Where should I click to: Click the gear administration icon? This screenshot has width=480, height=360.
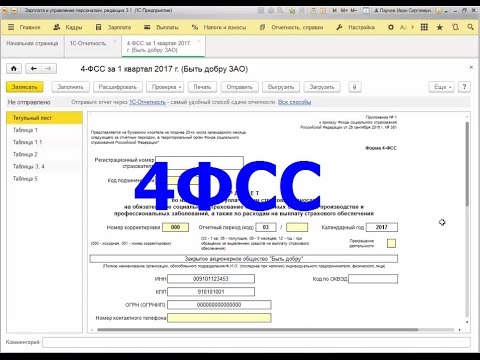(x=391, y=27)
